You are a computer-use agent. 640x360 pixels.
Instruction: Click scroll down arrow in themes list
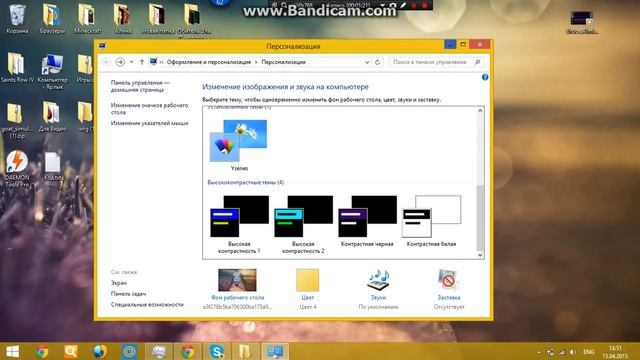coord(480,255)
